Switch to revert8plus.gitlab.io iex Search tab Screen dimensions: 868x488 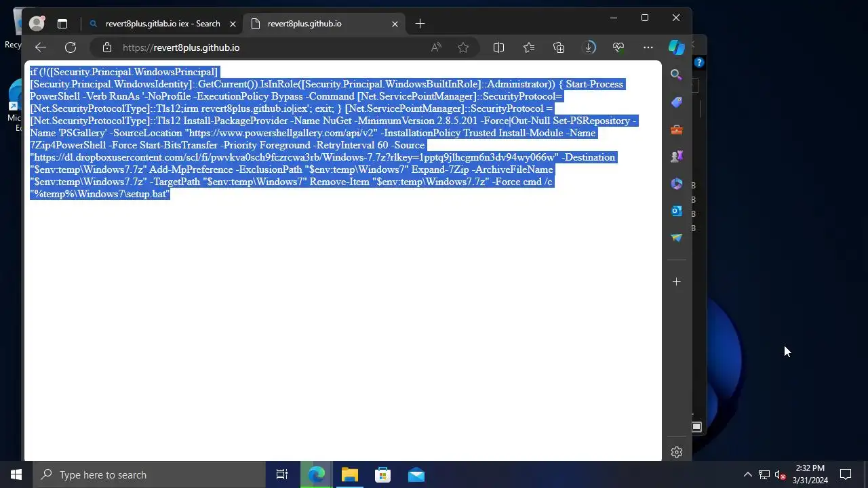tap(162, 24)
